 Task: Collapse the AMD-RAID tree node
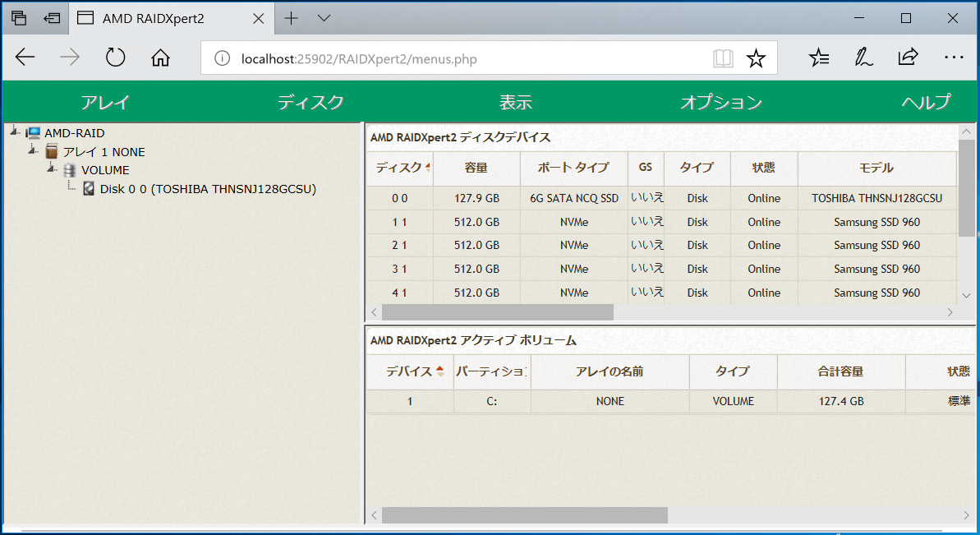[14, 131]
